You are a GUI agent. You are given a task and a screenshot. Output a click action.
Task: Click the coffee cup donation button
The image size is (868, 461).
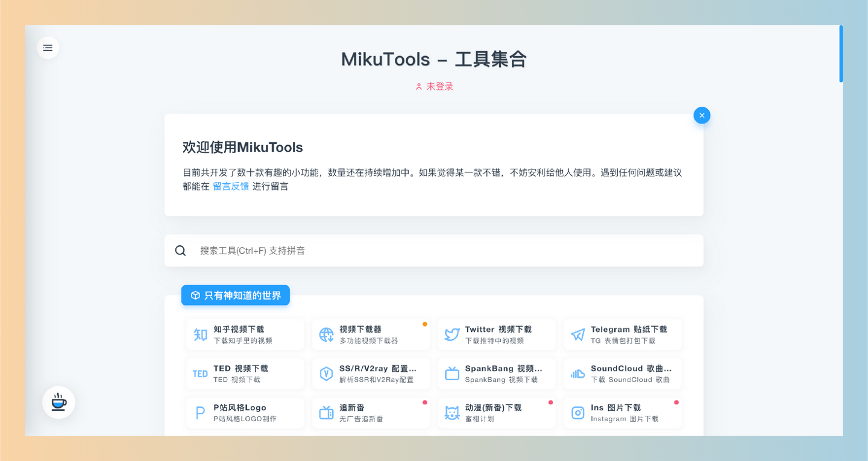click(58, 402)
